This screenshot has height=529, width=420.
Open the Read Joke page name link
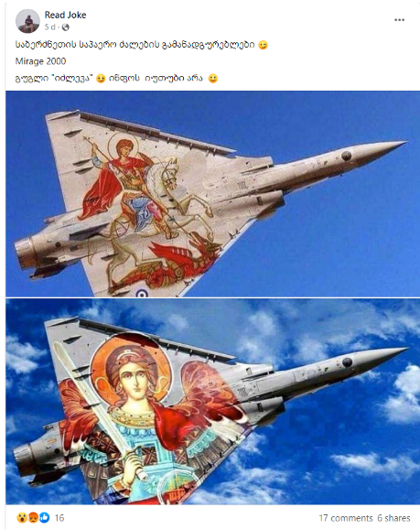[65, 15]
